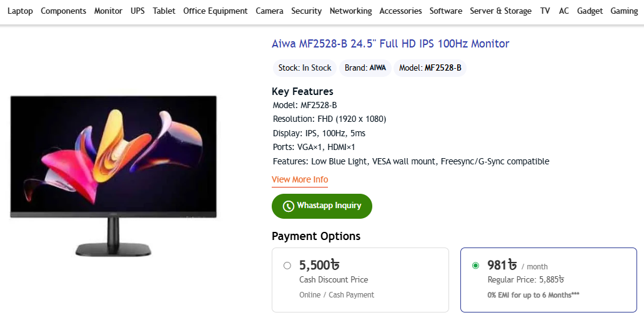Open the UPS category menu
The width and height of the screenshot is (644, 320).
137,11
